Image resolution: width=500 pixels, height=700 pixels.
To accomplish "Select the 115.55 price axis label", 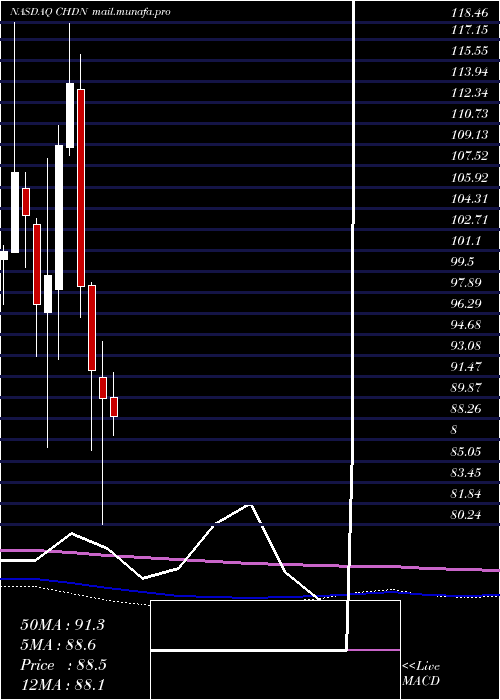I will pos(469,51).
